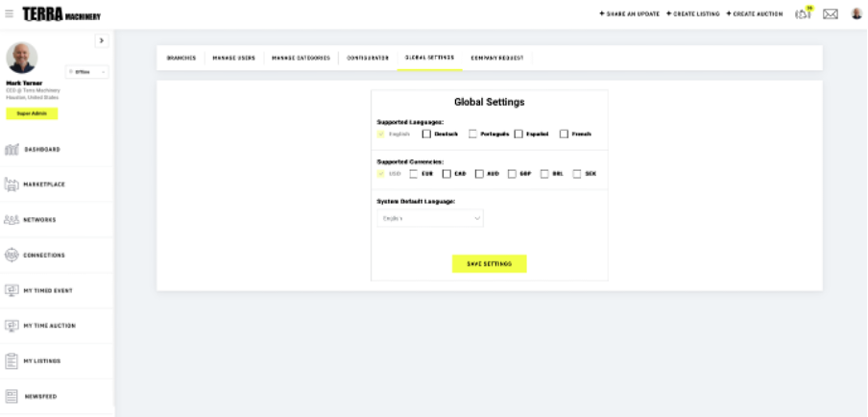The width and height of the screenshot is (868, 417).
Task: Click the My Listings clipboard icon
Action: pos(12,360)
